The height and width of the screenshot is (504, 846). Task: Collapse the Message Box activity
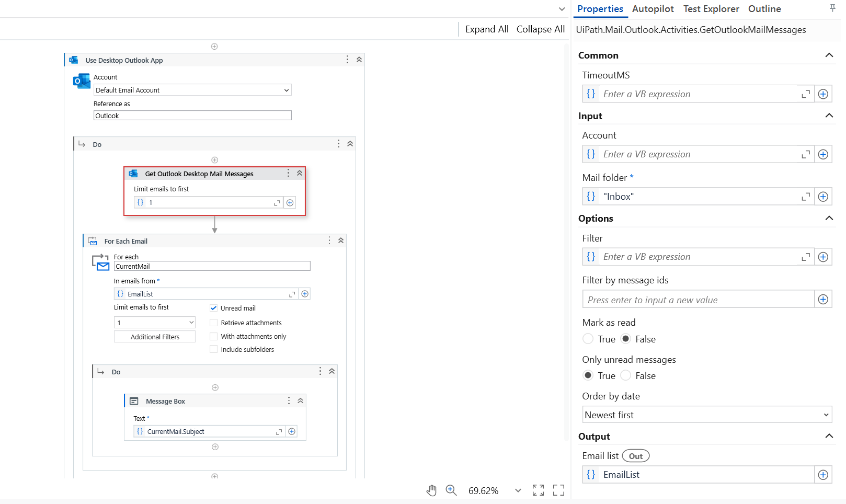click(300, 400)
